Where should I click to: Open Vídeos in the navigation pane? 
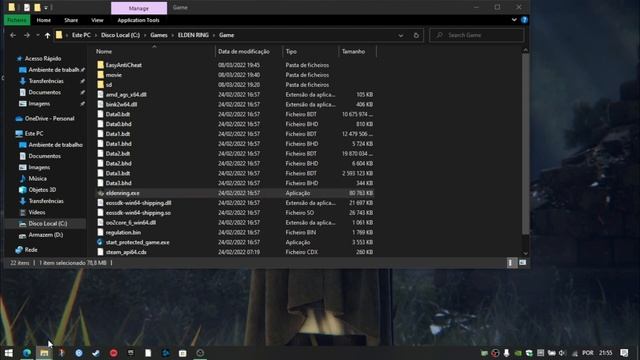click(37, 212)
